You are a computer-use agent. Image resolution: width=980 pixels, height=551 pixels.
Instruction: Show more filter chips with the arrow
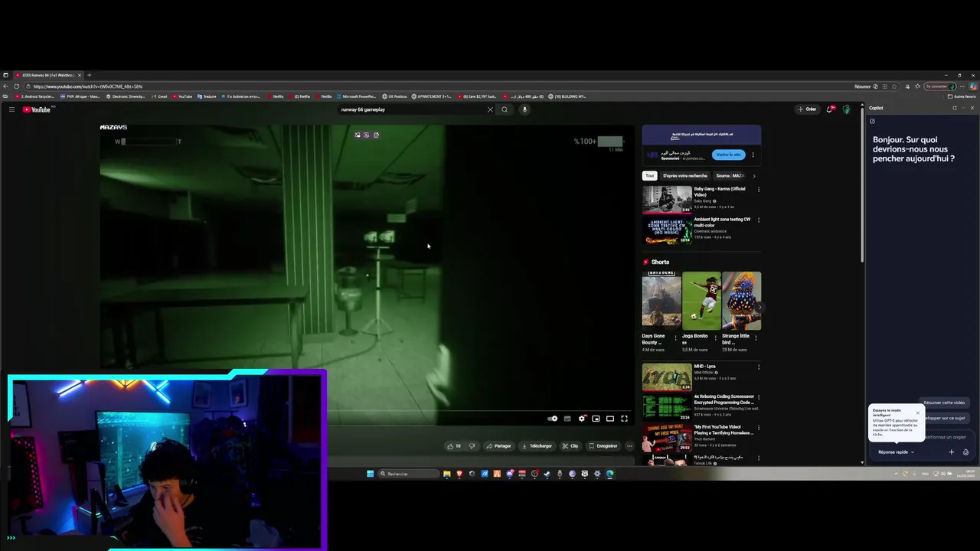tap(754, 176)
